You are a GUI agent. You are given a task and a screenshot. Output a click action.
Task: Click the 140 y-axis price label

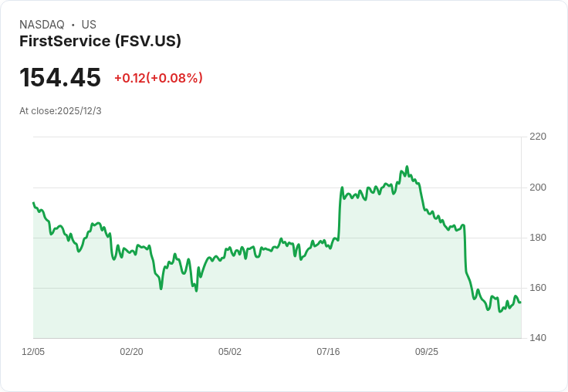tap(538, 338)
